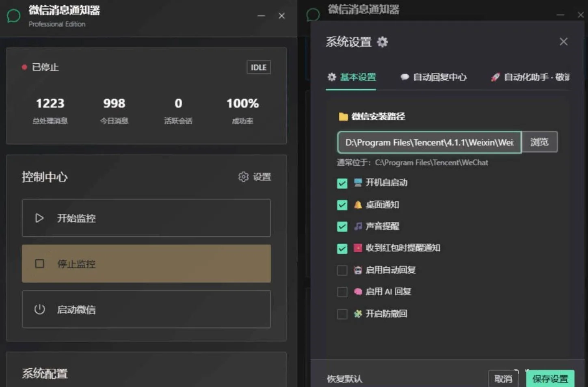This screenshot has height=387, width=588.
Task: Uncheck the 开机自启动 checkbox
Action: (342, 183)
